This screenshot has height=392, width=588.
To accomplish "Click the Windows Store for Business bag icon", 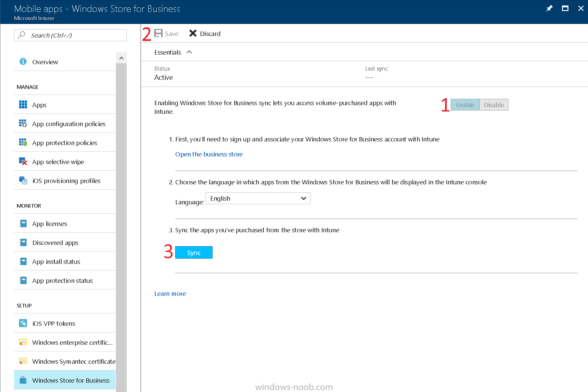I will [x=23, y=380].
